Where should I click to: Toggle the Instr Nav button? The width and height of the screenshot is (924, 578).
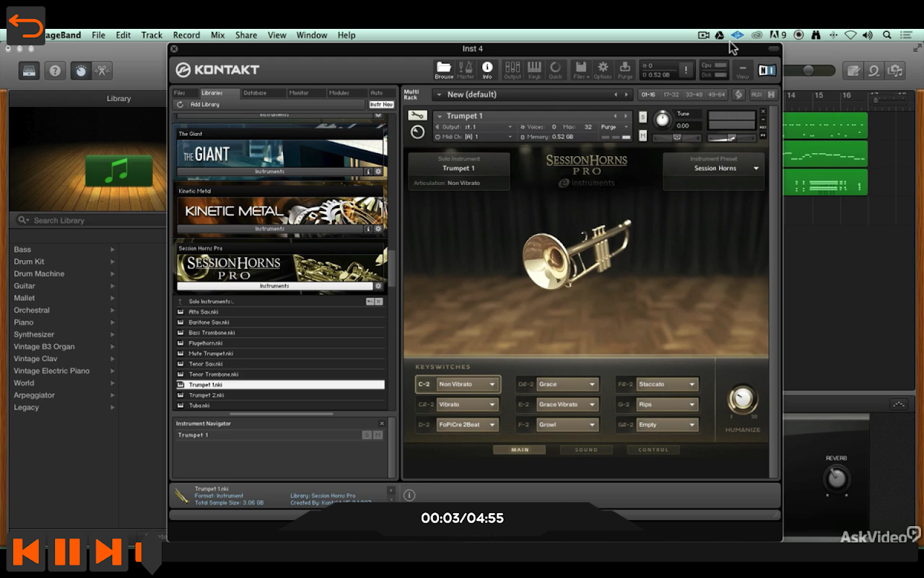pos(381,105)
